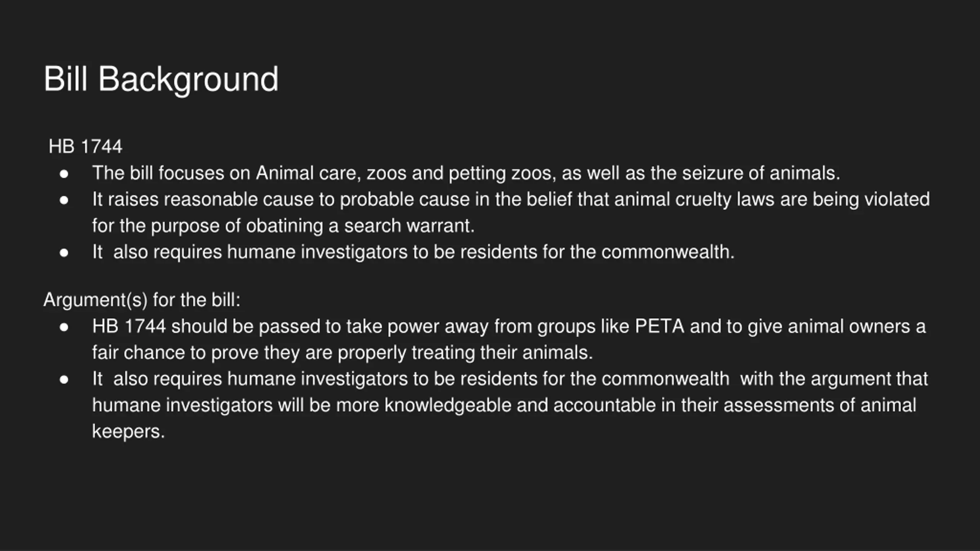Viewport: 980px width, 551px height.
Task: Click bullet before 'The bill focuses on Animal care'
Action: click(64, 174)
